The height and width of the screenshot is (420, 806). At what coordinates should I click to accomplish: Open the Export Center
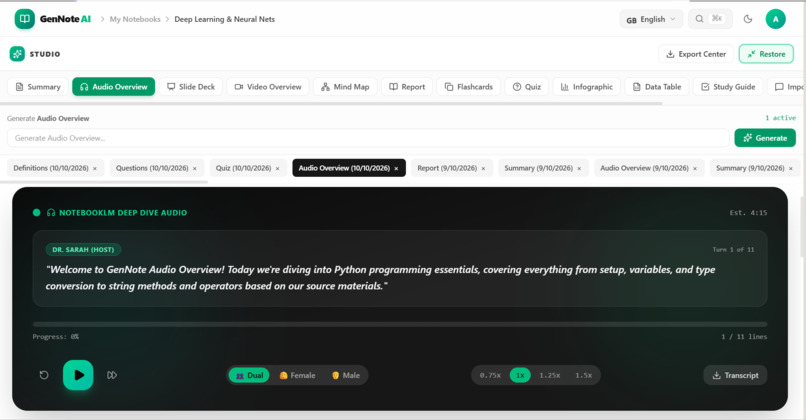[696, 54]
